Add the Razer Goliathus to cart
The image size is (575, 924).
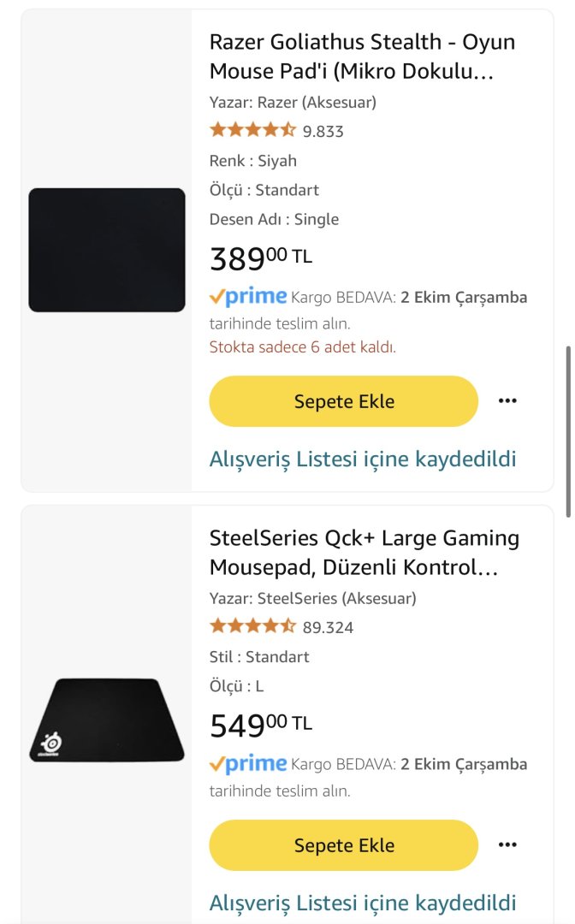pyautogui.click(x=343, y=401)
